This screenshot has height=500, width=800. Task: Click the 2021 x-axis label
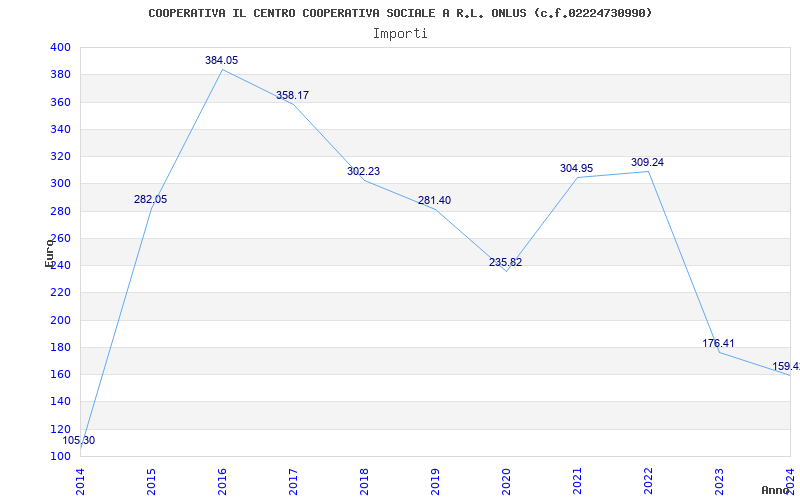click(577, 482)
